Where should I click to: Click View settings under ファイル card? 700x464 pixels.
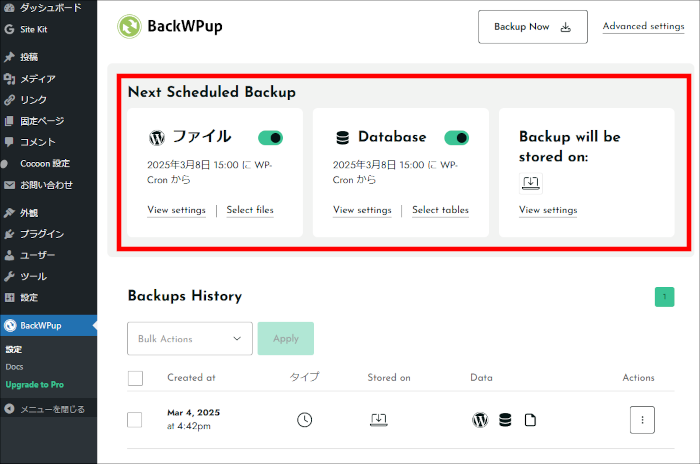pyautogui.click(x=176, y=210)
